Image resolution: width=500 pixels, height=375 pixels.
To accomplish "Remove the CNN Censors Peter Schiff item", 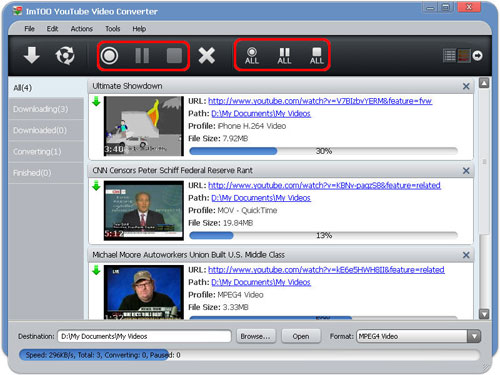I will pyautogui.click(x=466, y=171).
